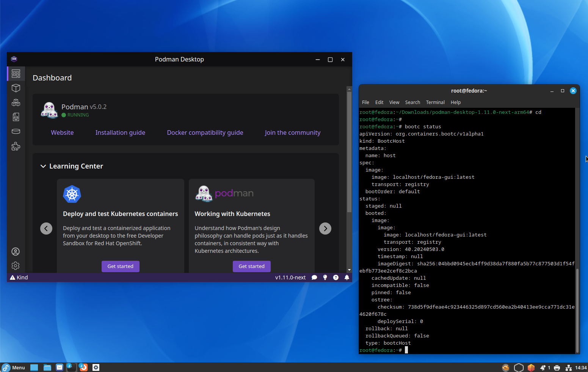Open the Containers view in sidebar
This screenshot has width=588, height=372.
16,88
